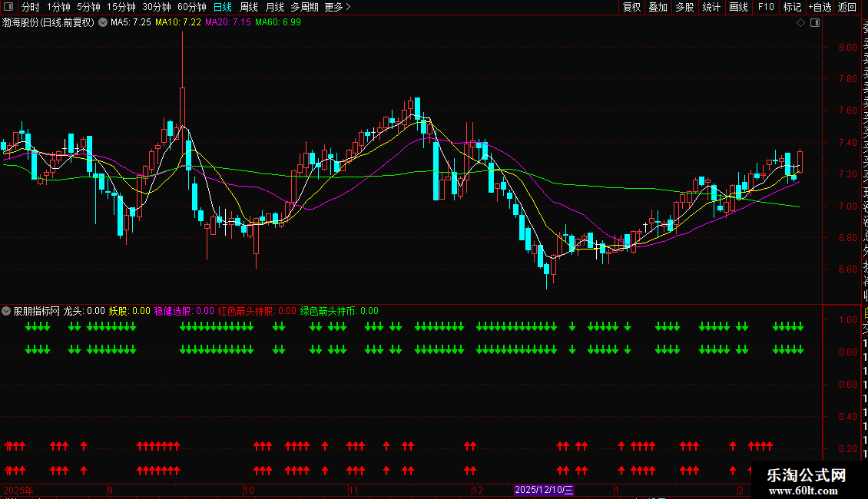Click the MA20: 7.15 label

tap(228, 23)
